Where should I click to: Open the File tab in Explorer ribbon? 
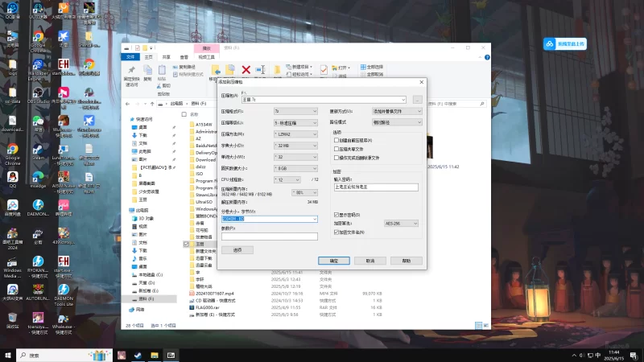(x=130, y=57)
